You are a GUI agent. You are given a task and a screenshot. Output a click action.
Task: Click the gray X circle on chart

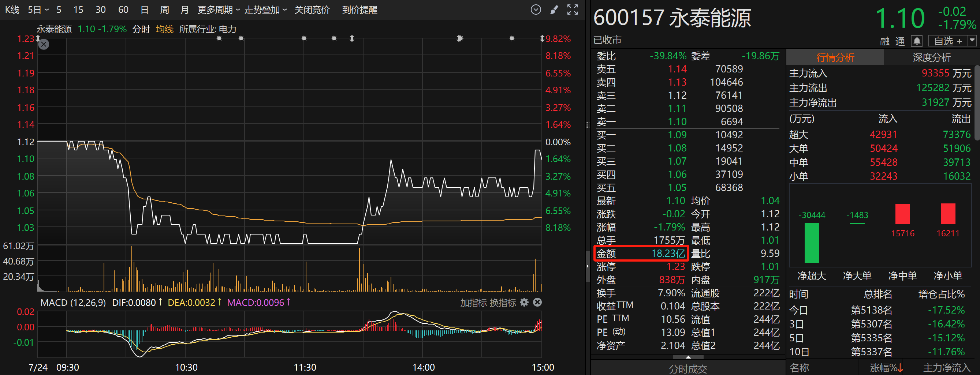(x=44, y=45)
